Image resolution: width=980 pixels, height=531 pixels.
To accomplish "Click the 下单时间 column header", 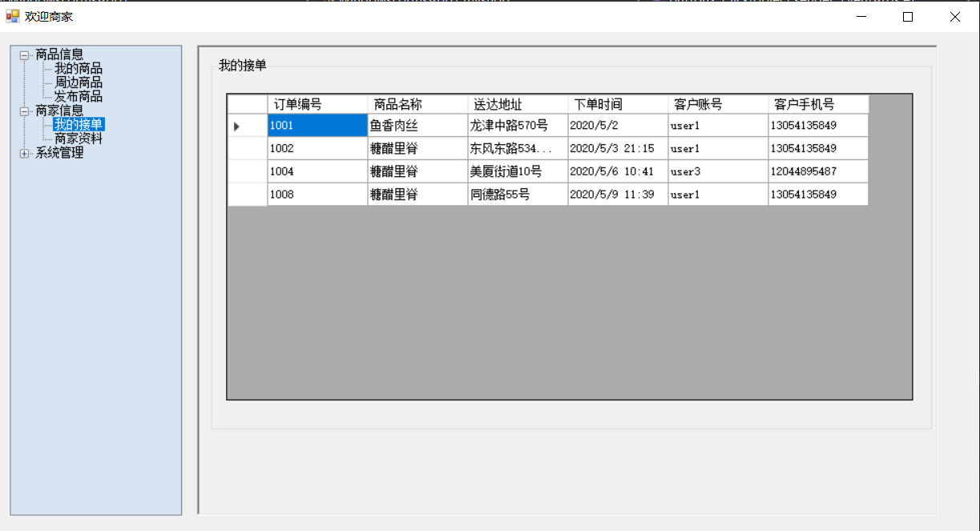I will point(618,104).
